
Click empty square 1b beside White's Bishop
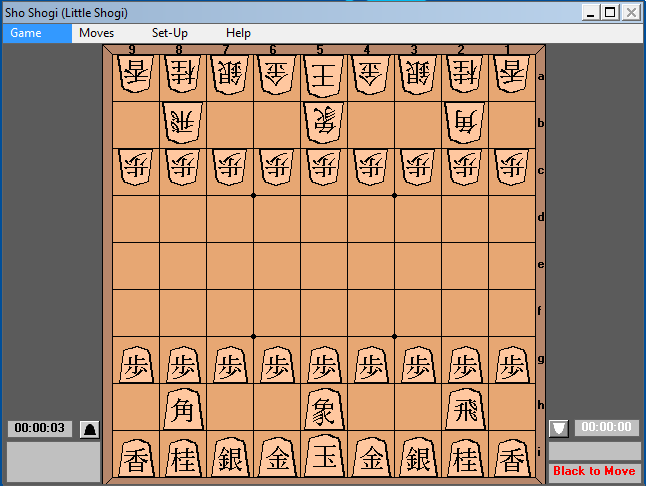[512, 124]
